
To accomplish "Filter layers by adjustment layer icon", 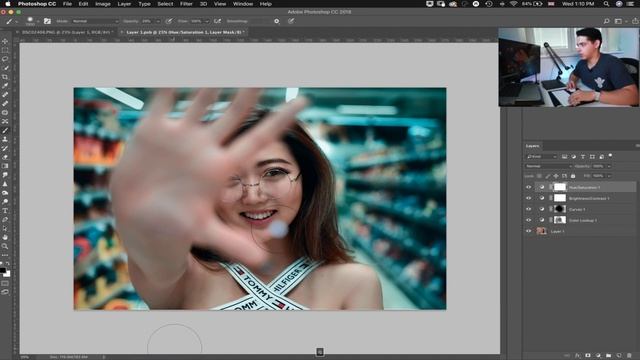I will click(573, 156).
